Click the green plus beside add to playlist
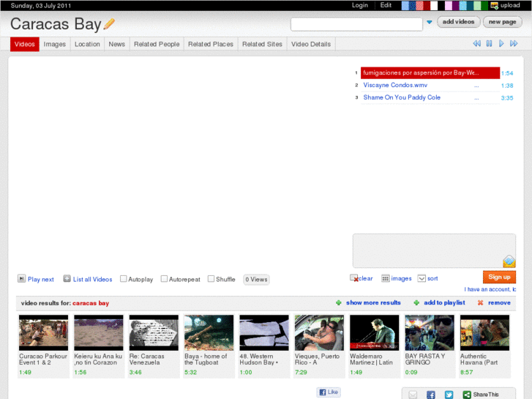The width and height of the screenshot is (532, 399). coord(416,302)
